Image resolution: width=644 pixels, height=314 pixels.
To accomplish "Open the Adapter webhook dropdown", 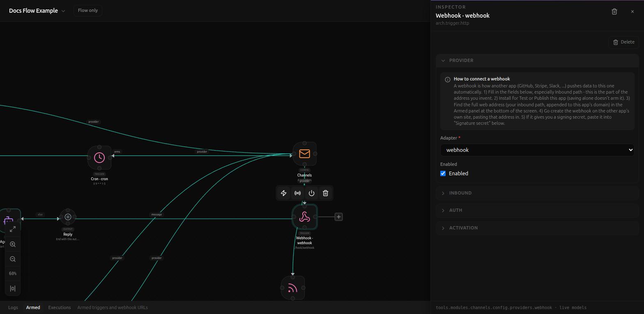I will point(537,150).
